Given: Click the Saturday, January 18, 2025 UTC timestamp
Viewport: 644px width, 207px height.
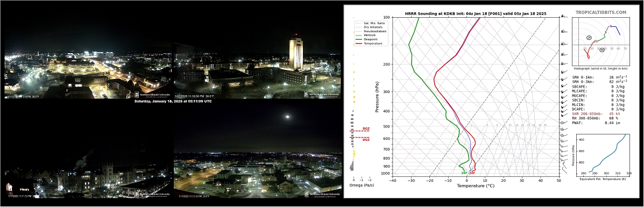Looking at the screenshot, I should point(173,101).
